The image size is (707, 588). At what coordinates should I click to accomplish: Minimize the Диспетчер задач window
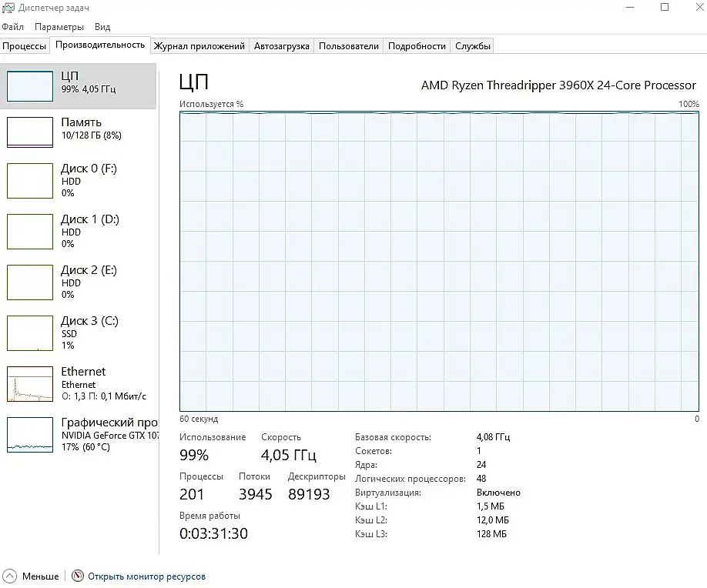630,7
